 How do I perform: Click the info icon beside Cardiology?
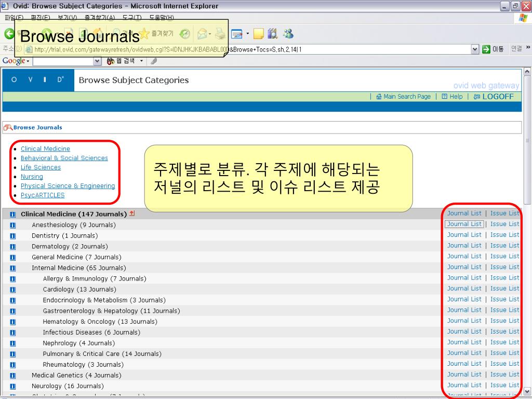tap(13, 290)
